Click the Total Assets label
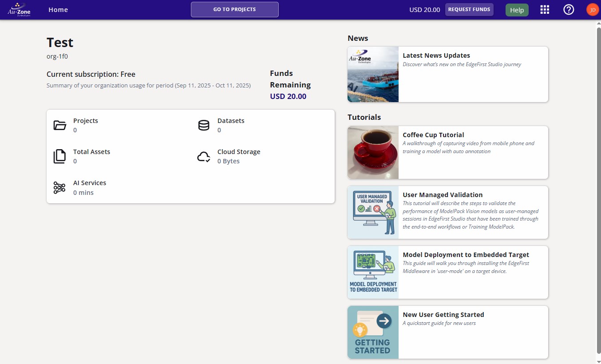This screenshot has height=364, width=601. [x=91, y=152]
